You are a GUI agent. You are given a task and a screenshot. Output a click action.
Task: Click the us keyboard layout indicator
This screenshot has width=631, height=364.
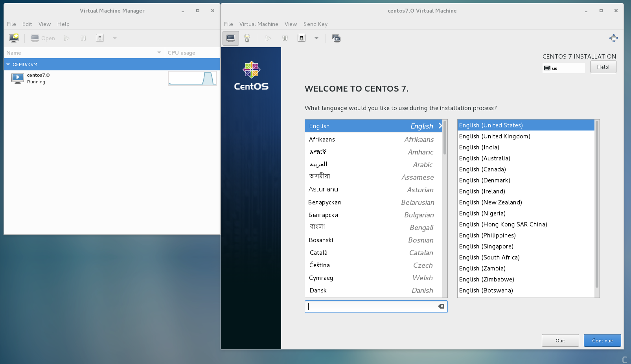pyautogui.click(x=563, y=68)
